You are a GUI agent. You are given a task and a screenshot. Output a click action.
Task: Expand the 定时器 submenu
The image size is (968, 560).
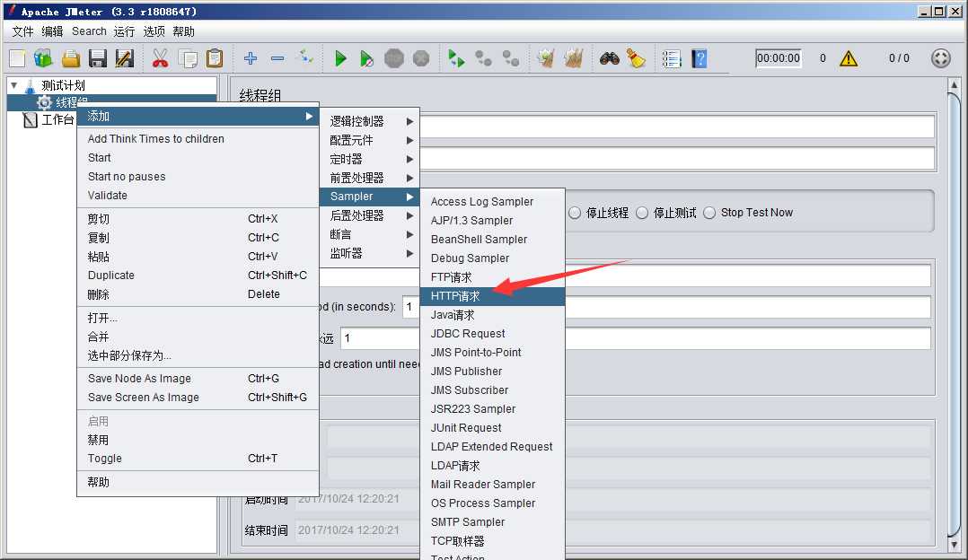pos(370,159)
